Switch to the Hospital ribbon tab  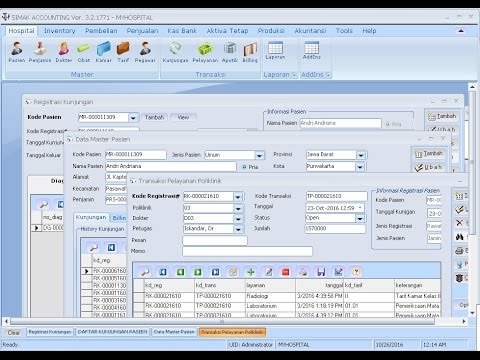coord(21,31)
